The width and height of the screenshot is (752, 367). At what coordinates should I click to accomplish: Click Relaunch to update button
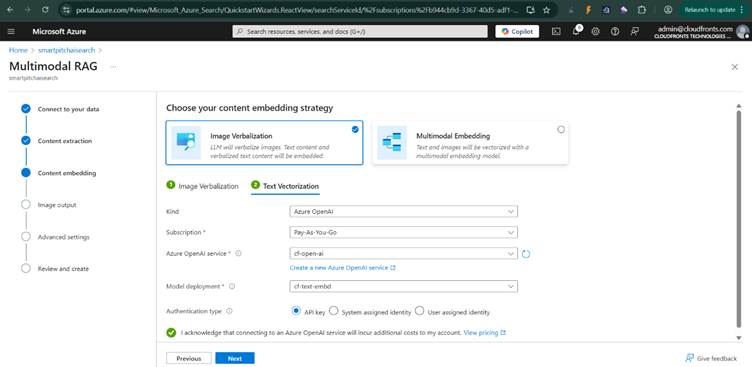(710, 10)
